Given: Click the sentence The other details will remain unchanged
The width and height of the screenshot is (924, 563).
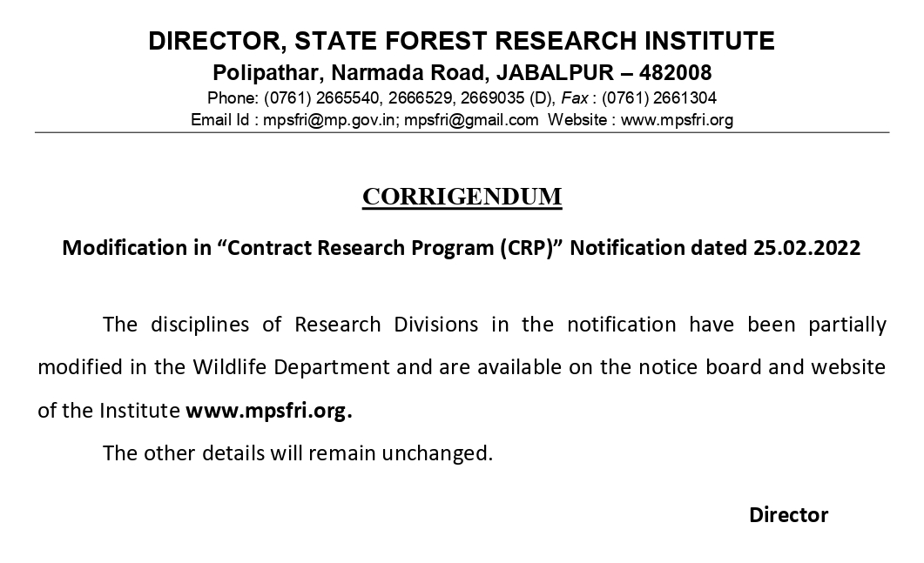Looking at the screenshot, I should pos(298,452).
